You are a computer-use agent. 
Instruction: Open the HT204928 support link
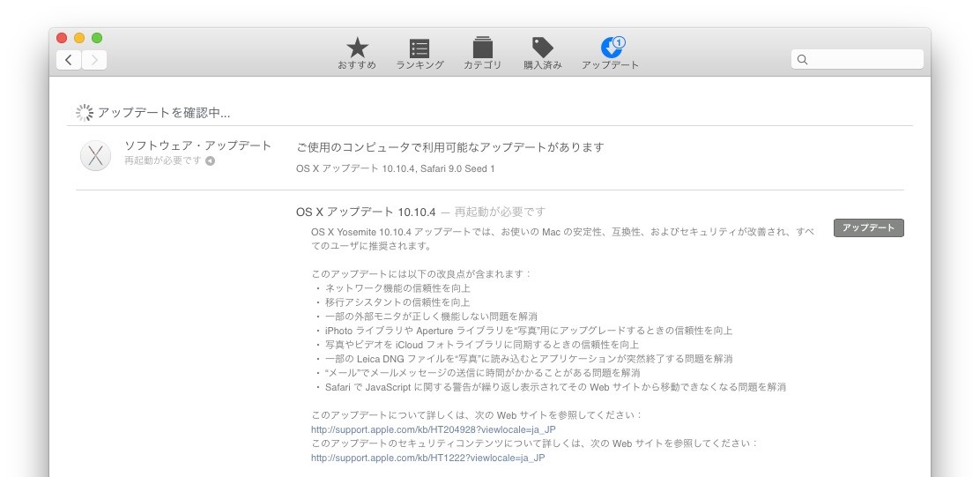pos(433,429)
